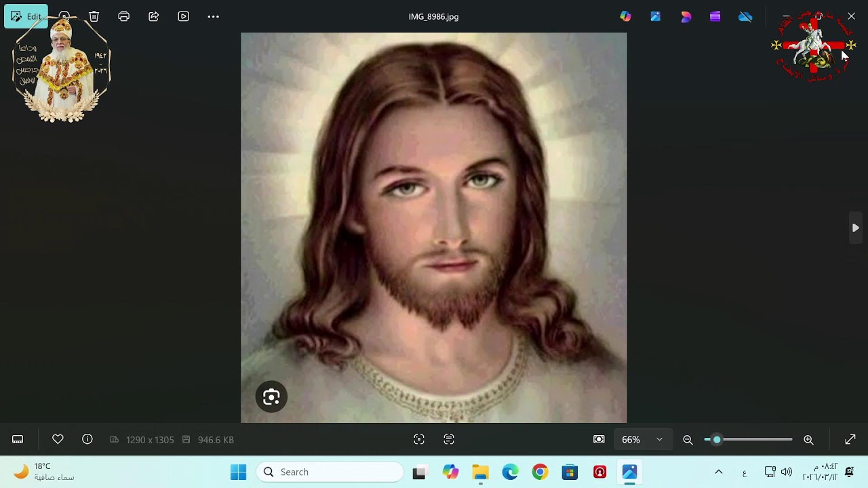Activate Visual Search on the image
The width and height of the screenshot is (868, 488).
coord(271,397)
